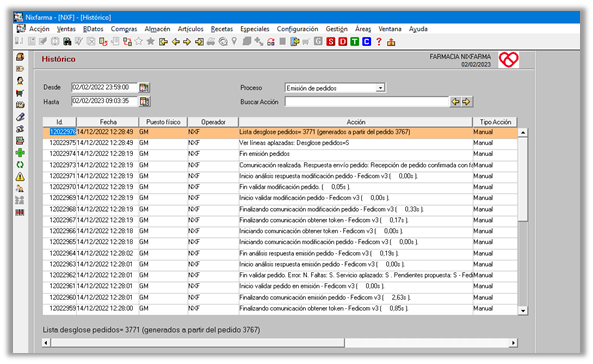Select row 'Inicio validar pedido en emisión'
This screenshot has width=593, height=364.
280,286
